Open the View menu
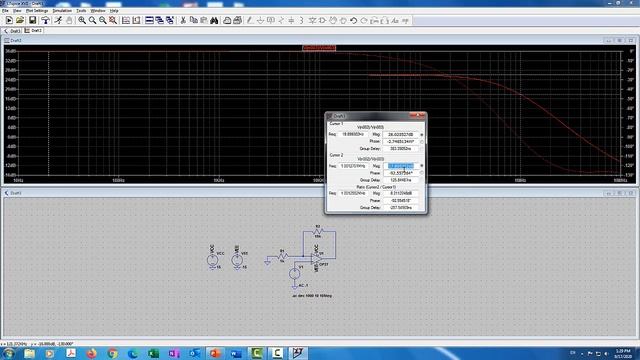This screenshot has height=360, width=640. pyautogui.click(x=17, y=11)
